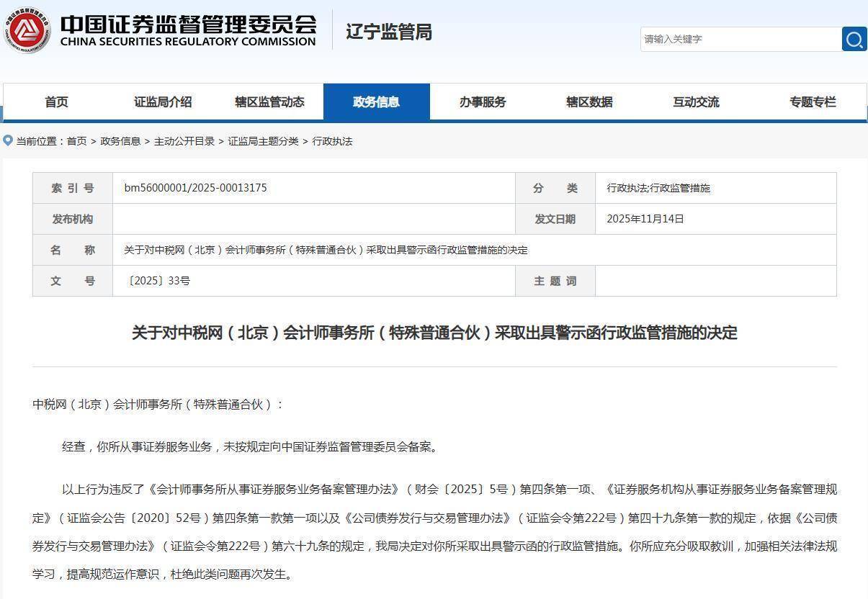Viewport: 868px width, 599px height.
Task: Click 政务信息 breadcrumb link
Action: pyautogui.click(x=120, y=141)
